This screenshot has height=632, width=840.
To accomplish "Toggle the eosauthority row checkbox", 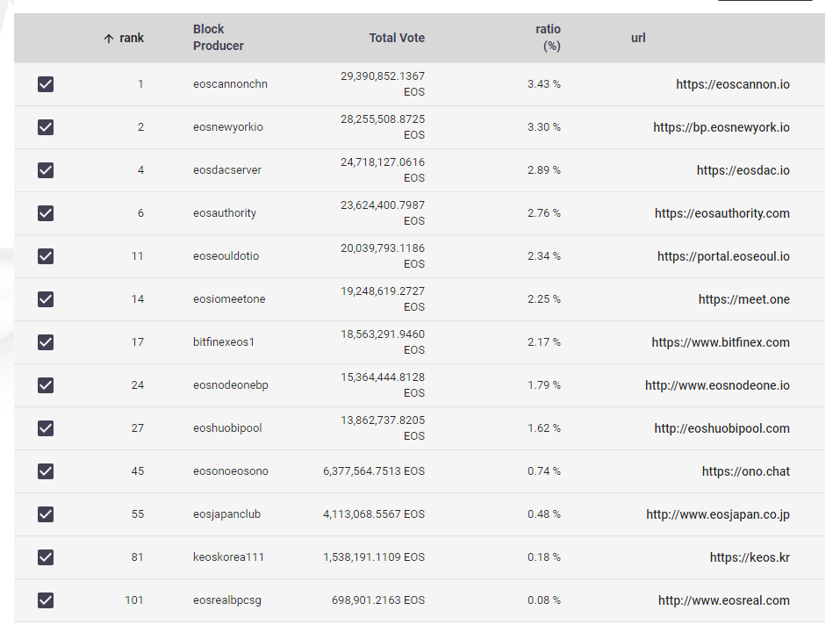I will [x=46, y=213].
